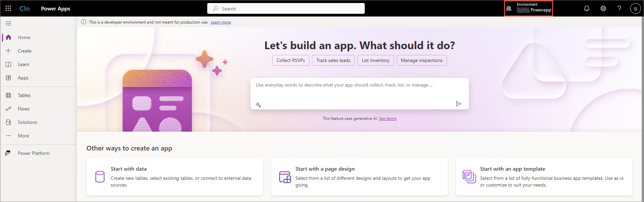Click the environment globe icon
The height and width of the screenshot is (202, 644).
pos(509,8)
